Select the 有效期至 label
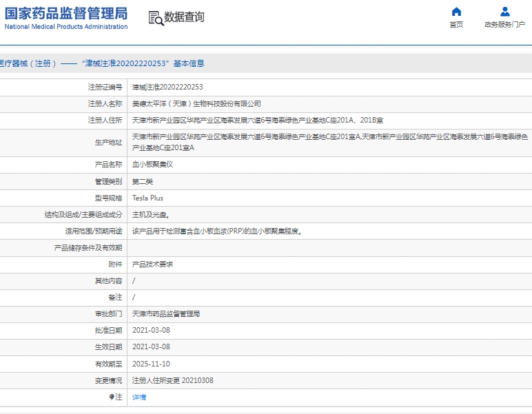The height and width of the screenshot is (414, 532). point(109,364)
